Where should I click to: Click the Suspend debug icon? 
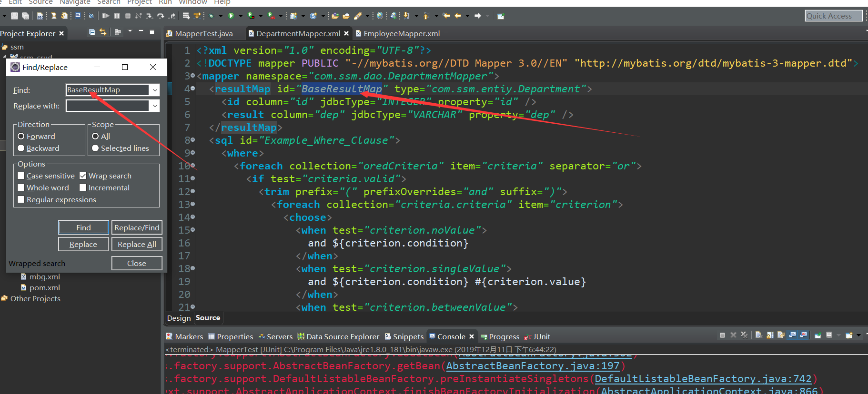(117, 16)
